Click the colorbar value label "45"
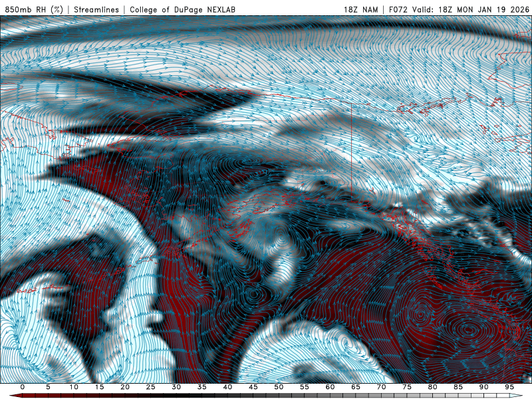This screenshot has height=399, width=532. [x=253, y=387]
